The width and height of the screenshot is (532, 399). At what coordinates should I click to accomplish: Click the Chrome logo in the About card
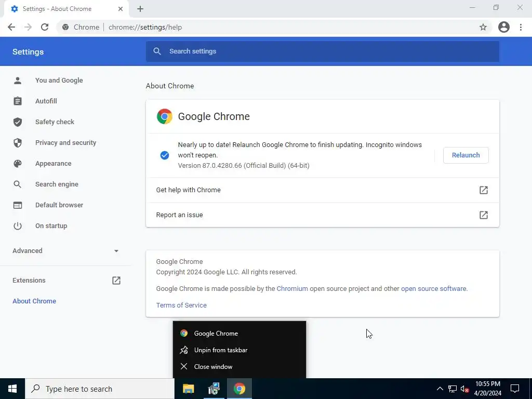(x=165, y=116)
